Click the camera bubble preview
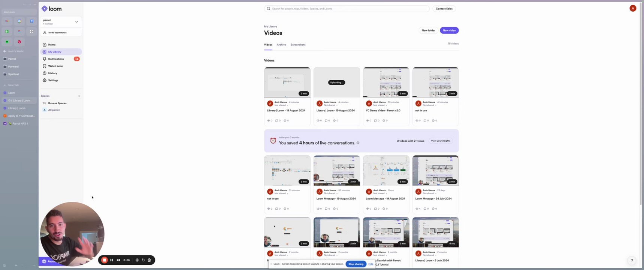644x270 pixels. coord(72,234)
